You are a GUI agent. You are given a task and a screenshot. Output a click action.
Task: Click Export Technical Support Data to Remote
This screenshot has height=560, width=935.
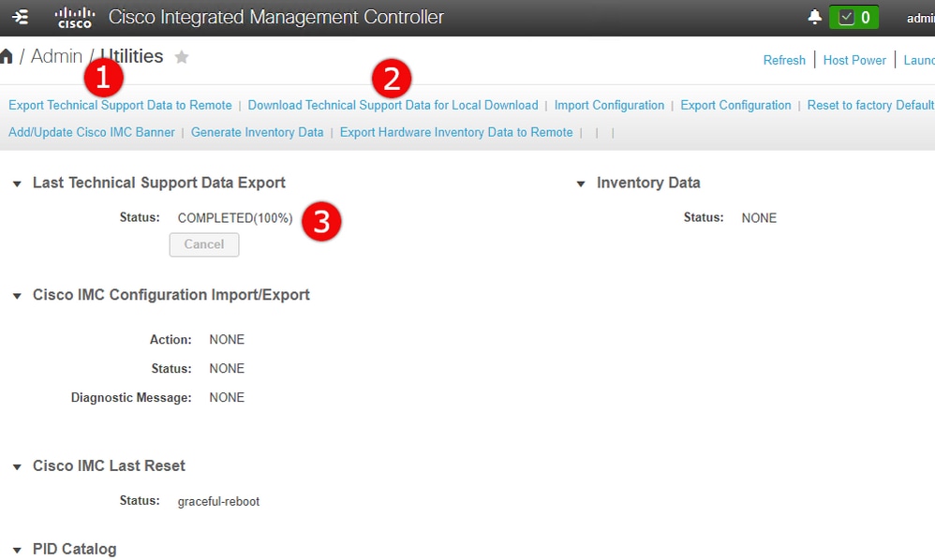pos(120,105)
